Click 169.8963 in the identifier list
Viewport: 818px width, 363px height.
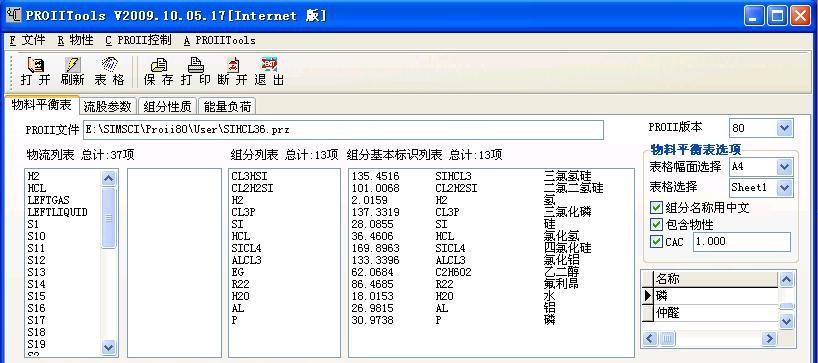376,248
